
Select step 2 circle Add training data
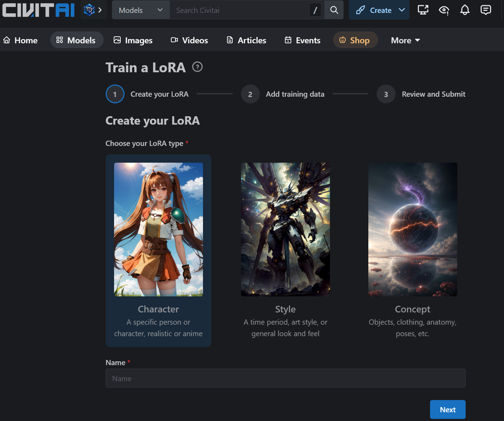(x=250, y=94)
